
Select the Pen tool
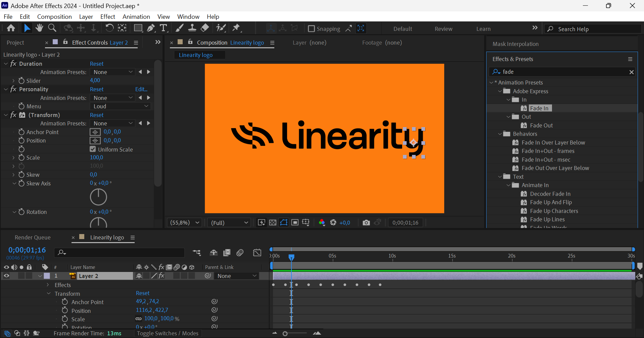coord(151,28)
